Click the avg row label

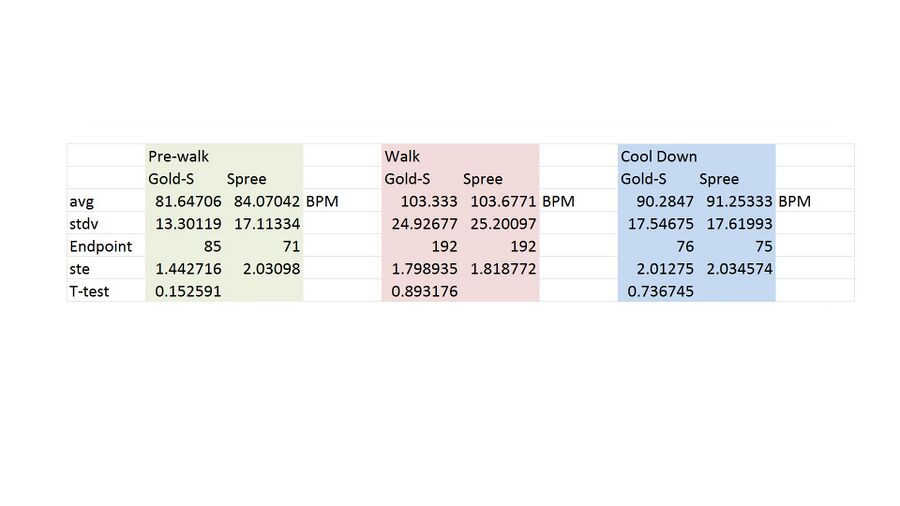[x=82, y=201]
